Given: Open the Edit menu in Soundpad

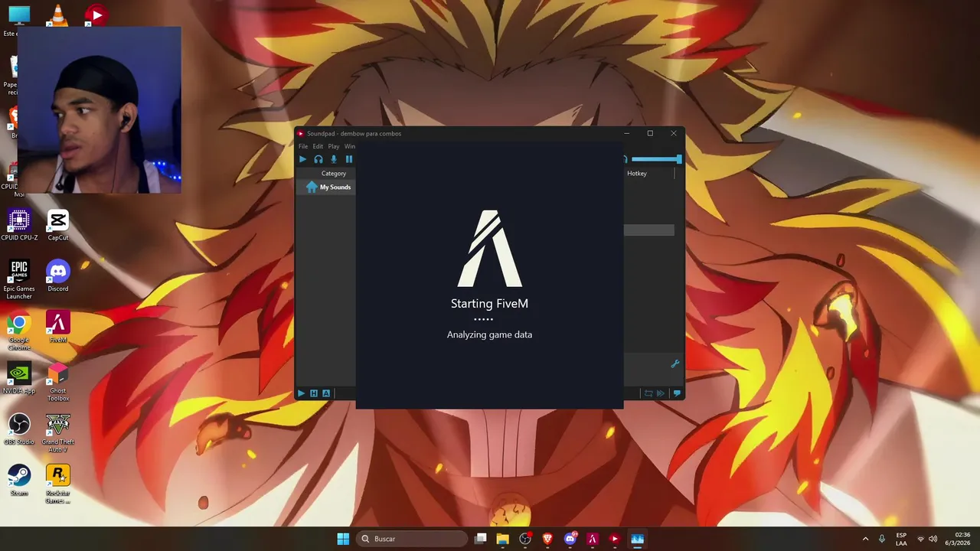Looking at the screenshot, I should [318, 146].
